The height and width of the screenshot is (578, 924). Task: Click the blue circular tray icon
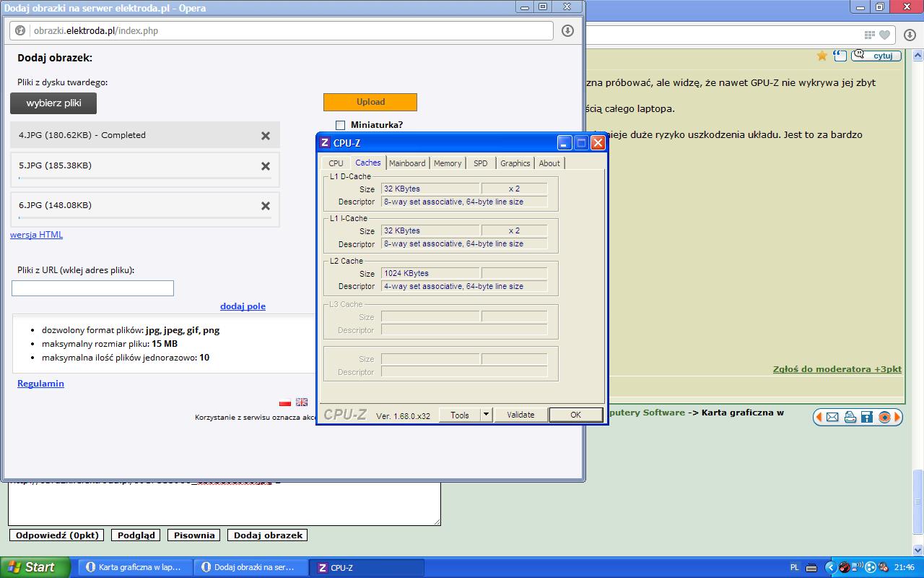click(871, 568)
